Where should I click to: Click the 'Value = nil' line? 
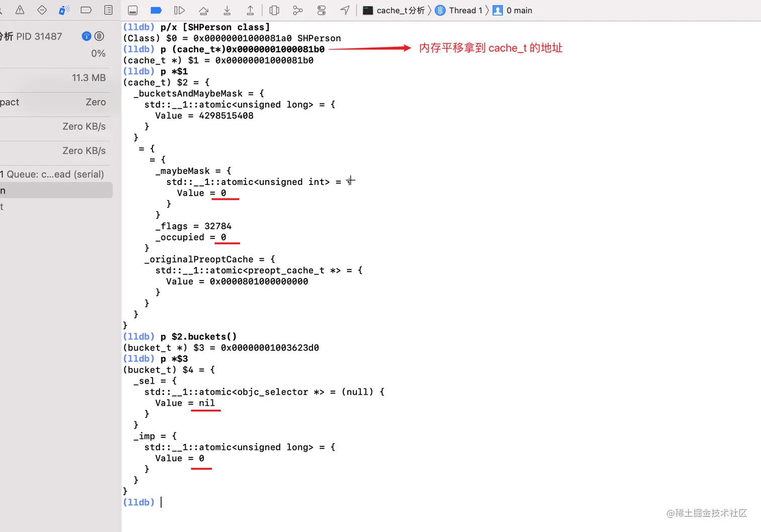pos(185,403)
